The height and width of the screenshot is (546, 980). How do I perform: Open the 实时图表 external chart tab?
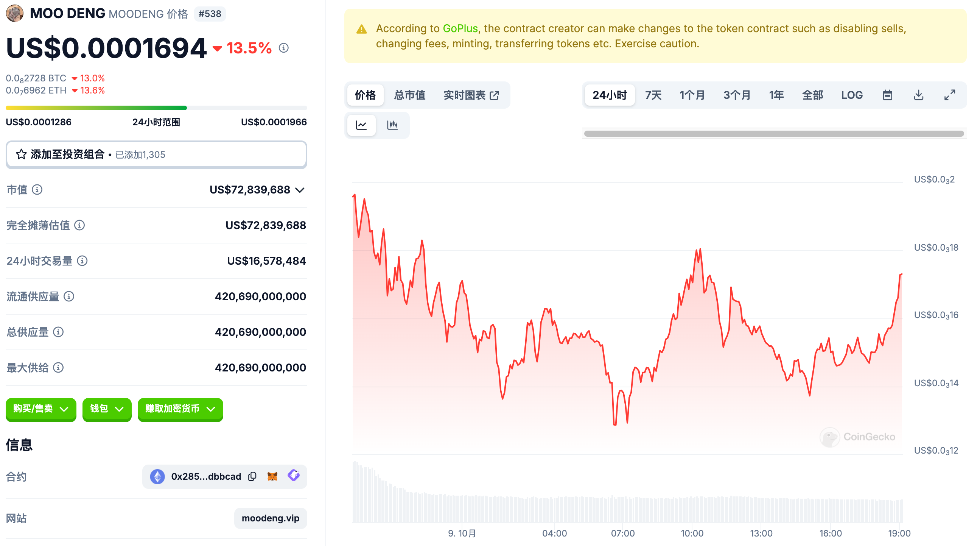[x=471, y=95]
